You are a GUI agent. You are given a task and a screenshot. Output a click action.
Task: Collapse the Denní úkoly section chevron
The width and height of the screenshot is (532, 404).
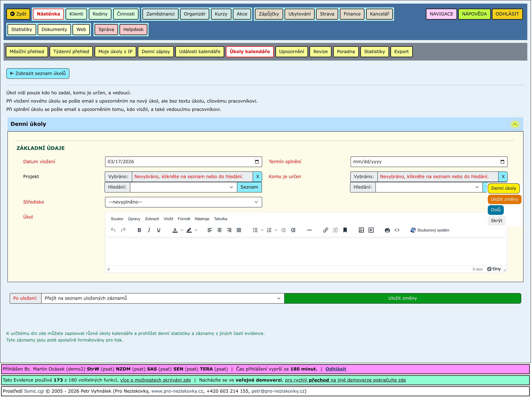(x=515, y=124)
